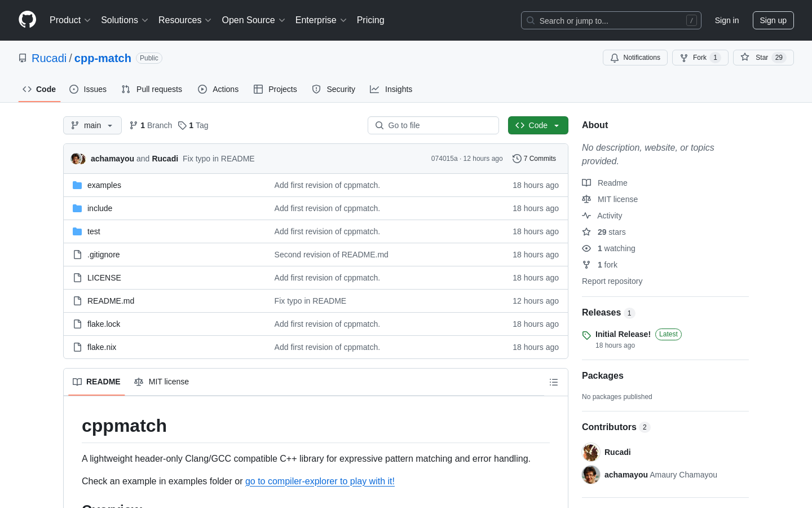Click the include folder icon
This screenshot has height=508, width=812.
(x=77, y=208)
